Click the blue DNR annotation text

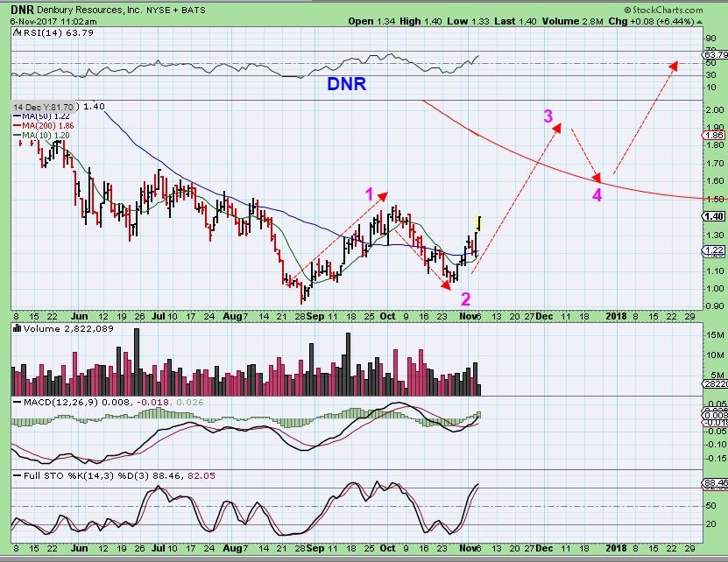click(x=346, y=84)
